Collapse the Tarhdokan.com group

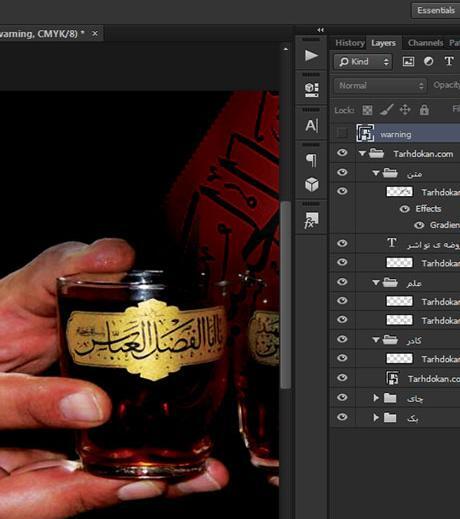(x=362, y=153)
